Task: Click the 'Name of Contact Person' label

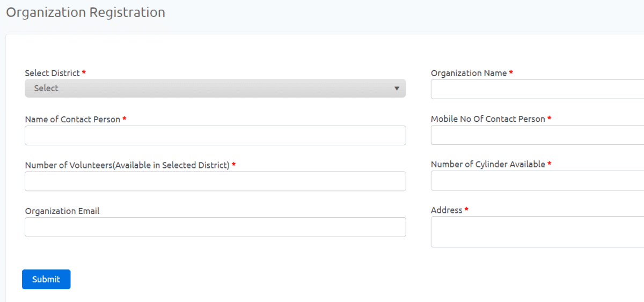Action: coord(72,119)
